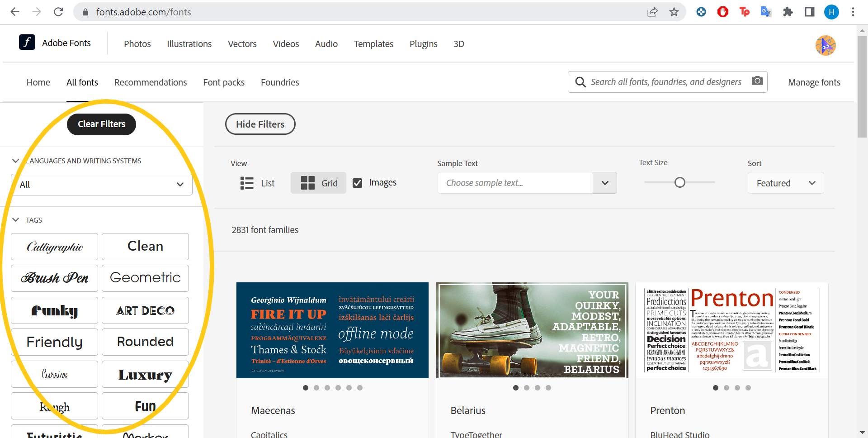Uncheck the Images checkbox

tap(357, 183)
